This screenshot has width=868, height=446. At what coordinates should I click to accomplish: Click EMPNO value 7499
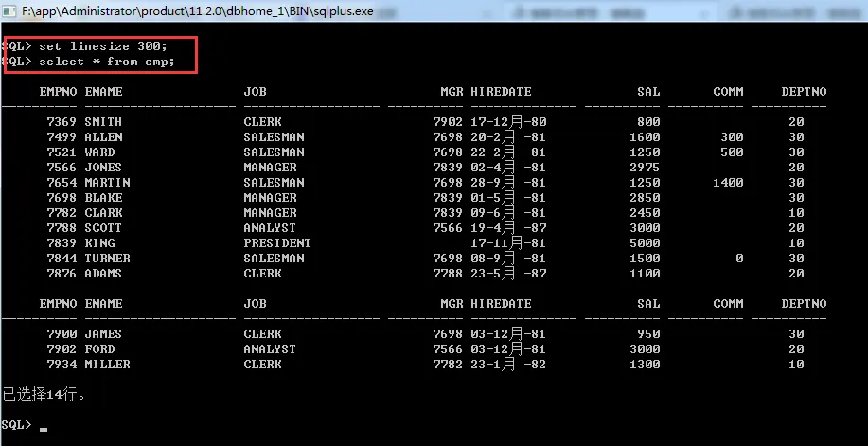62,137
